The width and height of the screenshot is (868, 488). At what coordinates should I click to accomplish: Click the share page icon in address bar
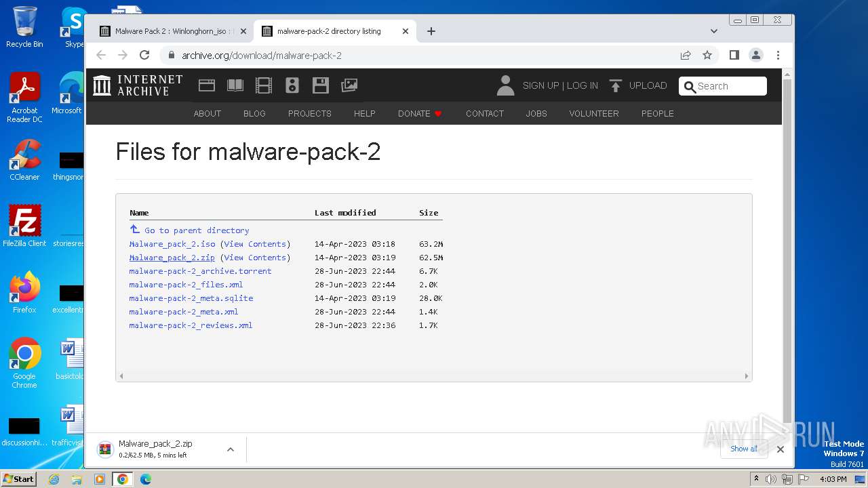click(686, 55)
